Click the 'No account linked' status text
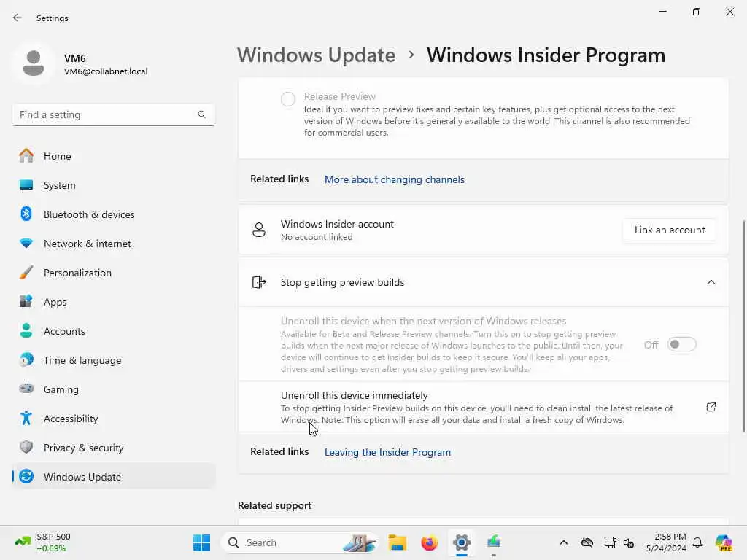Screen dimensions: 747x560 tap(317, 237)
